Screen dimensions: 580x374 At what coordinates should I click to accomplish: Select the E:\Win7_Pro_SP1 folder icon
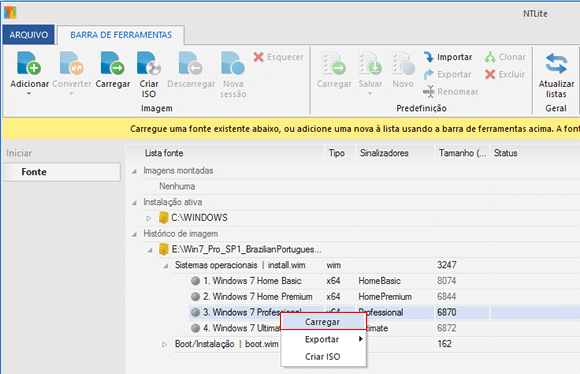point(163,249)
